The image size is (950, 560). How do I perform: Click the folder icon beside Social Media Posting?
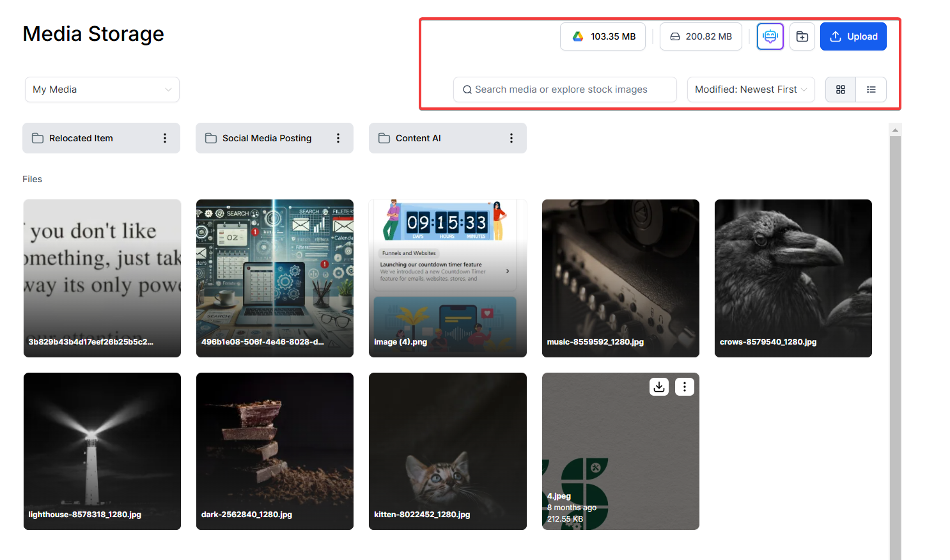(x=211, y=138)
